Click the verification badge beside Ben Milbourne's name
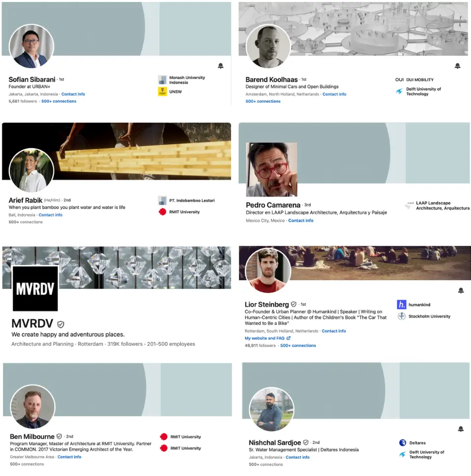The height and width of the screenshot is (476, 471). coord(59,436)
